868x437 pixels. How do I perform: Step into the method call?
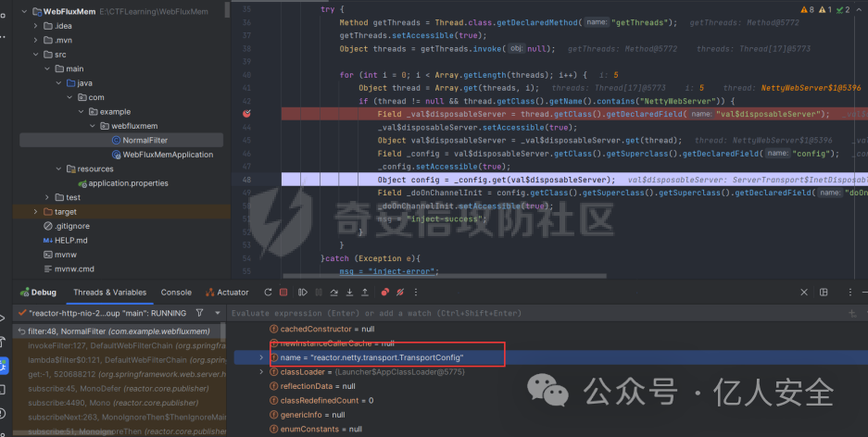pos(349,292)
